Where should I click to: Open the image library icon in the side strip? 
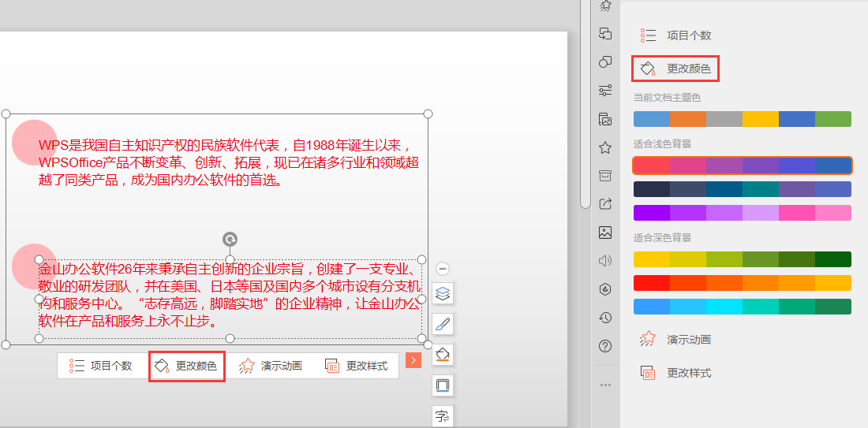[x=605, y=119]
